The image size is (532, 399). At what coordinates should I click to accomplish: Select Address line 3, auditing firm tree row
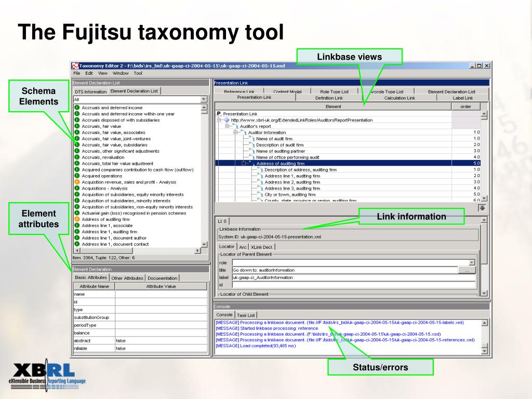click(x=292, y=188)
